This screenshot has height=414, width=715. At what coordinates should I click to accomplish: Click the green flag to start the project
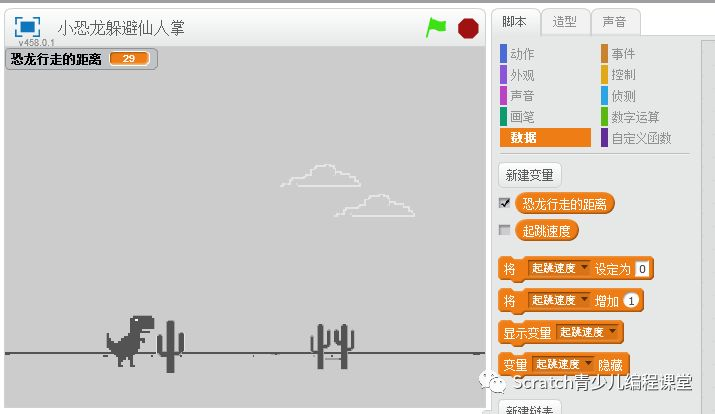tap(436, 28)
